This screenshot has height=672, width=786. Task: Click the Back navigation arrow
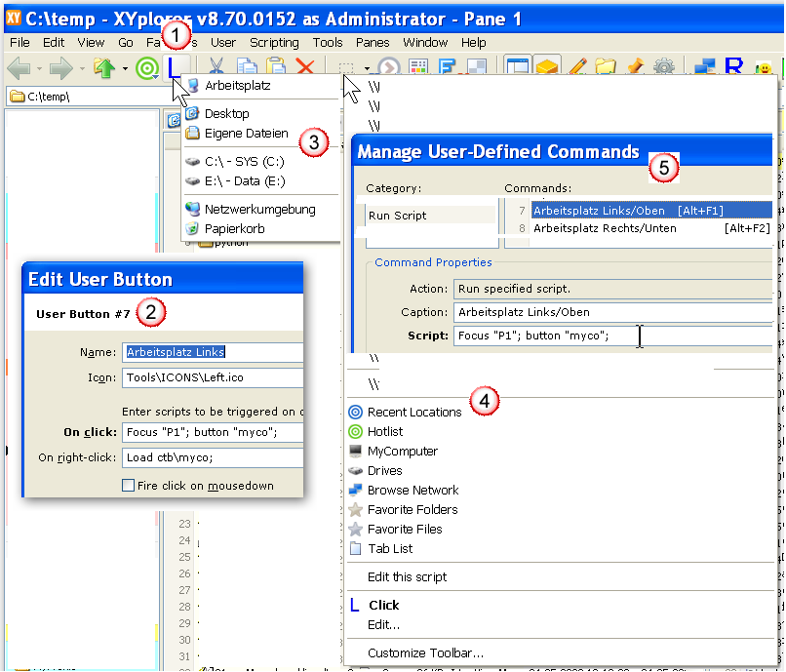(x=19, y=68)
